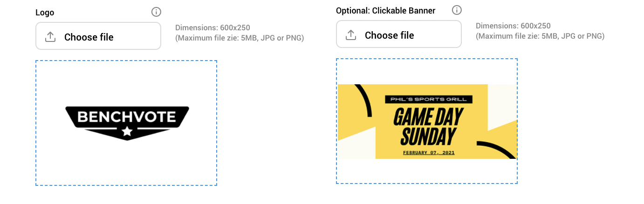The image size is (644, 204).
Task: Click the info icon beside Clickable Banner label
Action: pos(457,10)
